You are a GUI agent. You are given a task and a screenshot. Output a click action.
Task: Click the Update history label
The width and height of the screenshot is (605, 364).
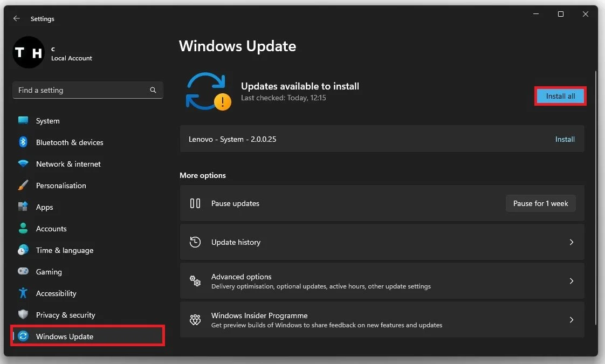point(236,243)
